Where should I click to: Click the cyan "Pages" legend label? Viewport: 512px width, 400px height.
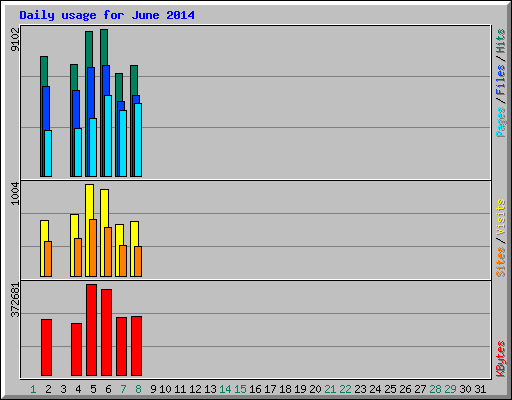pyautogui.click(x=500, y=122)
